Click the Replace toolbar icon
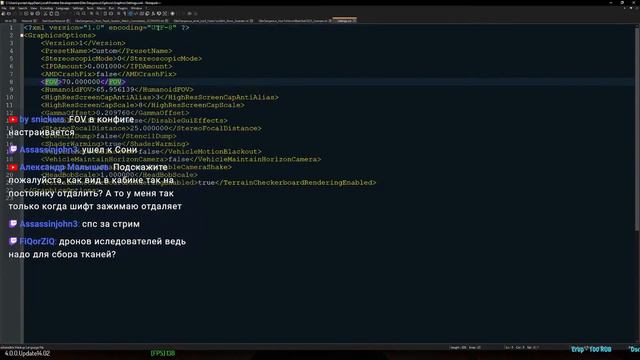This screenshot has width=640, height=360. pos(84,13)
